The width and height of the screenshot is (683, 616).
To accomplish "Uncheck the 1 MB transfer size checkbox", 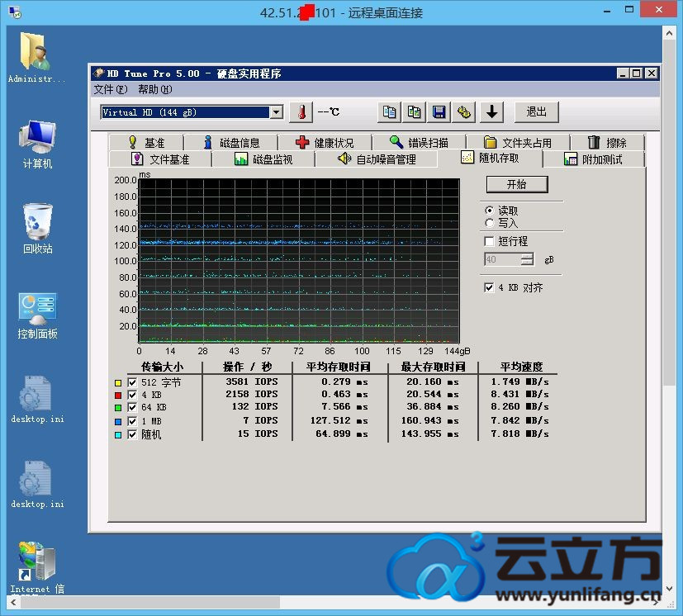I will pyautogui.click(x=132, y=421).
